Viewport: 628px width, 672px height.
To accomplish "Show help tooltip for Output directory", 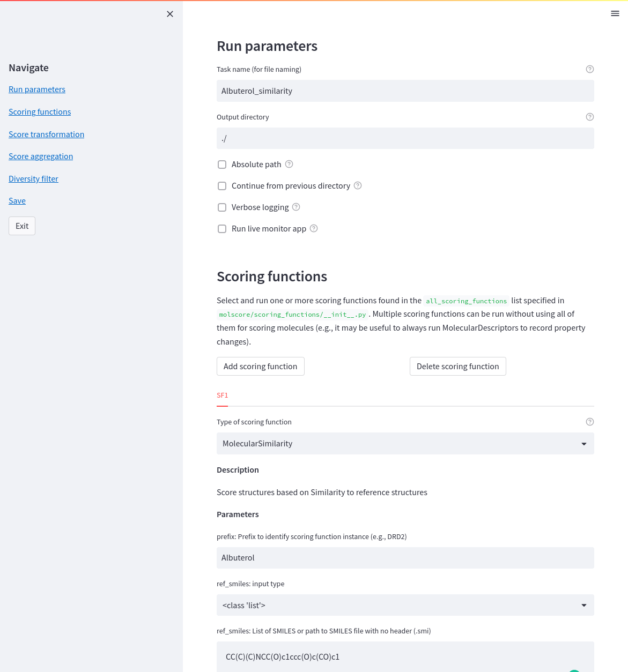I will [x=590, y=117].
